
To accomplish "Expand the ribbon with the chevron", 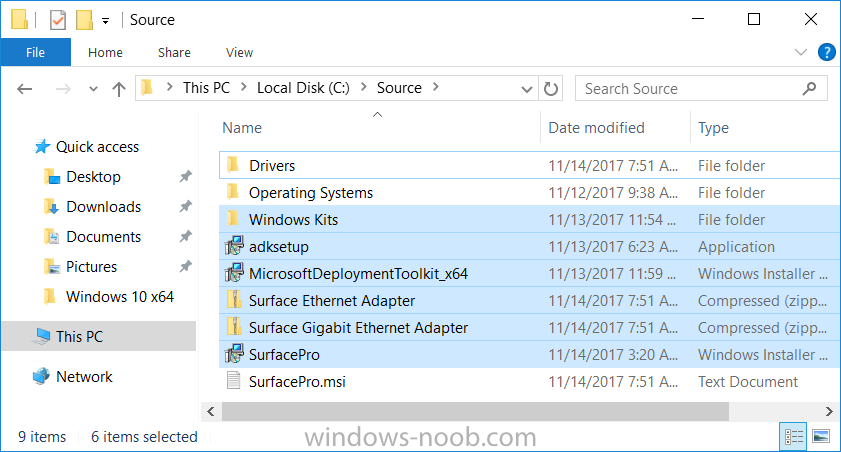I will click(x=801, y=52).
